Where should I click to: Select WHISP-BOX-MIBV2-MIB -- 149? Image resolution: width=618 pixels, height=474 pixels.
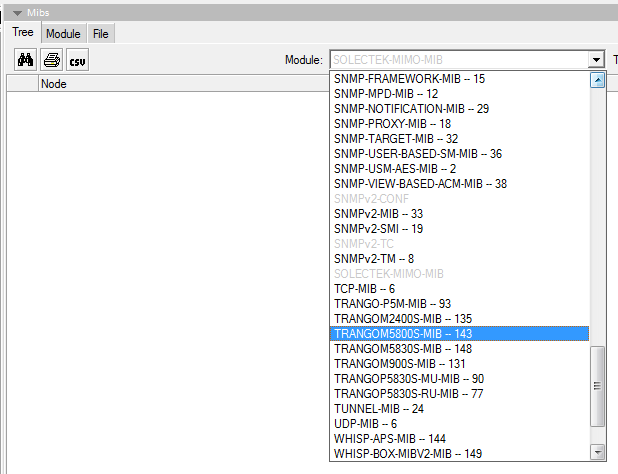tap(460, 453)
